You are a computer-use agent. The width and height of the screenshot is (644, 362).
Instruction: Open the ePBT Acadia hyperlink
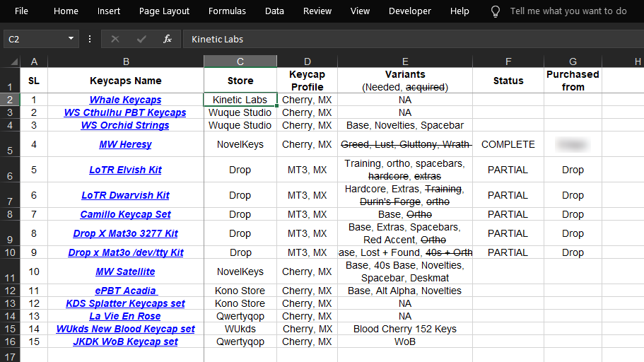point(126,291)
